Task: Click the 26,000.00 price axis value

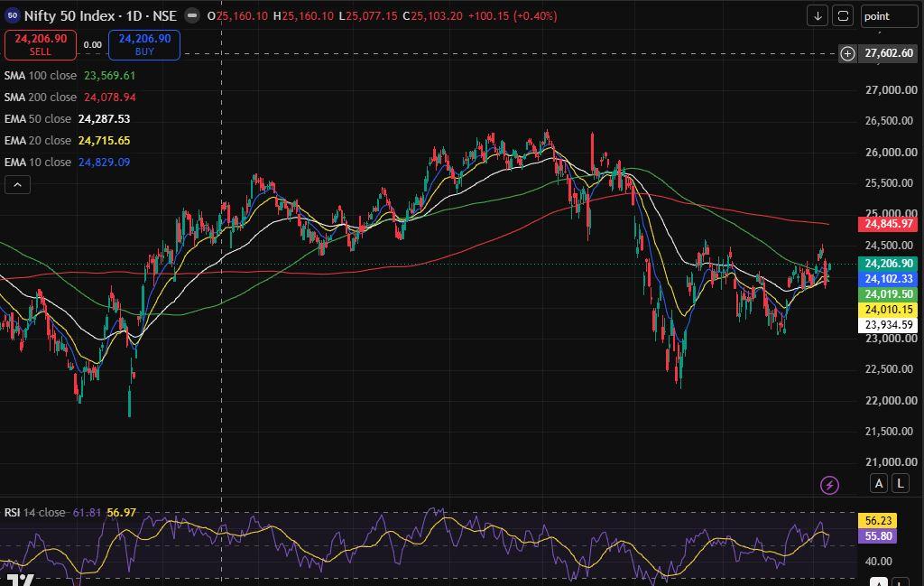Action: coord(891,152)
